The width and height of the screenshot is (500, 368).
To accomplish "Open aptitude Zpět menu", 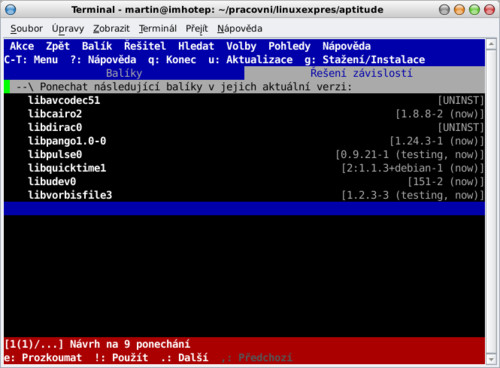I will pyautogui.click(x=58, y=46).
